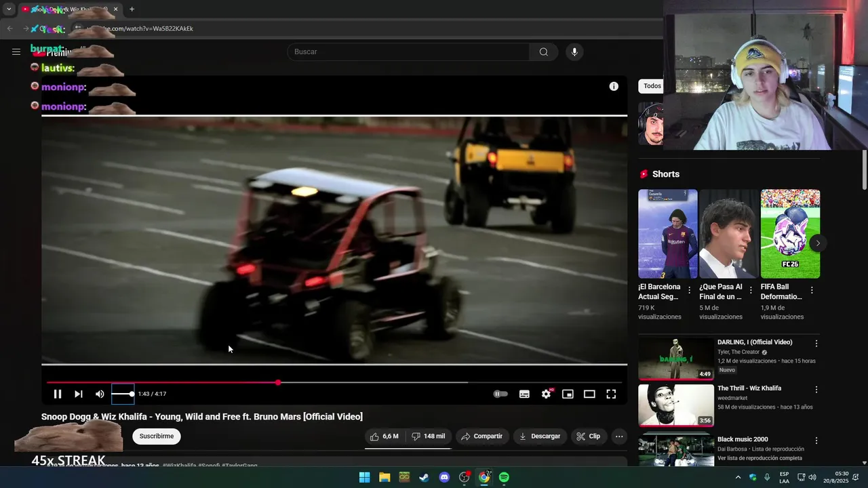
Task: Like the video (6,6 M)
Action: coord(384,436)
